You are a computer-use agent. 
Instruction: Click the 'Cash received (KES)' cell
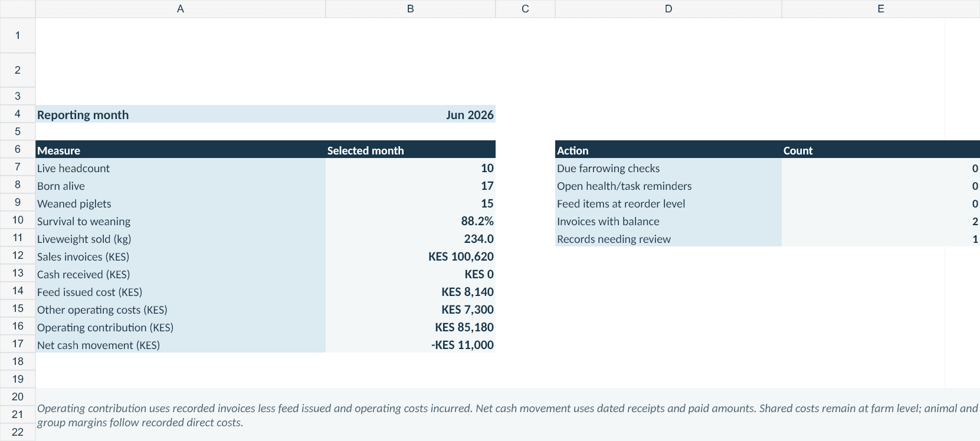click(181, 273)
